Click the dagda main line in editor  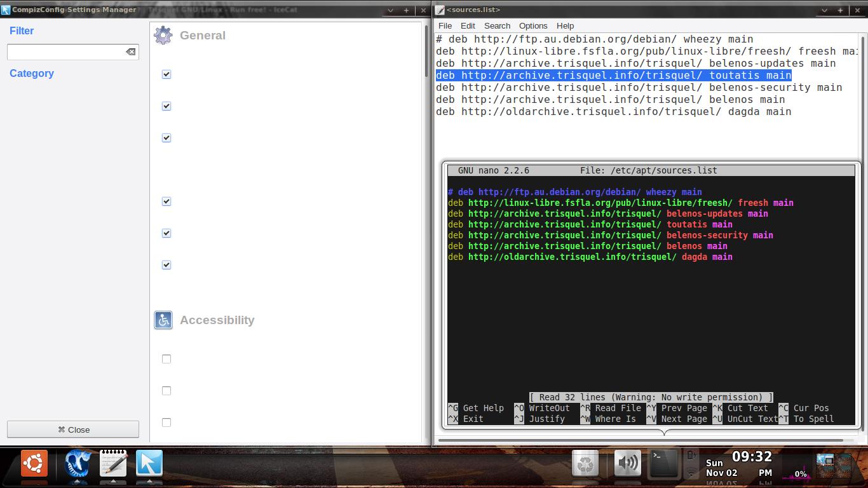click(614, 112)
